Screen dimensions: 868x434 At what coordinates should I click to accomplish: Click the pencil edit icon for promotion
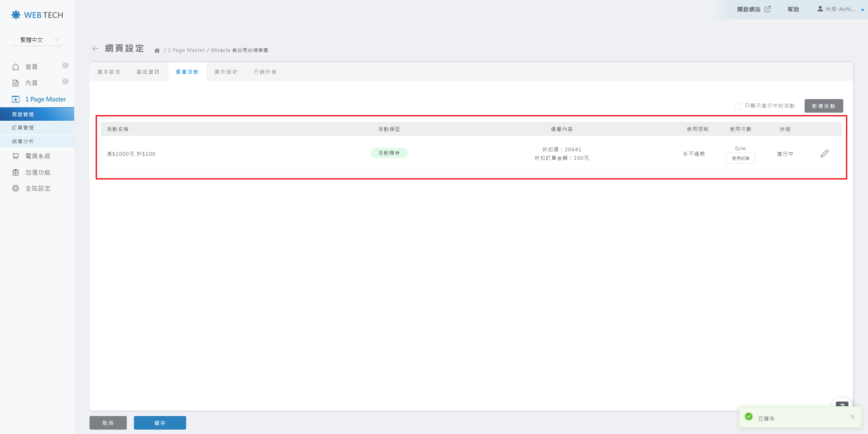(x=824, y=154)
